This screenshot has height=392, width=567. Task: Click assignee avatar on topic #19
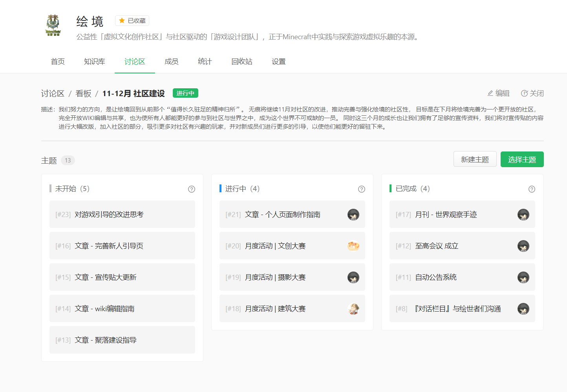(x=353, y=277)
